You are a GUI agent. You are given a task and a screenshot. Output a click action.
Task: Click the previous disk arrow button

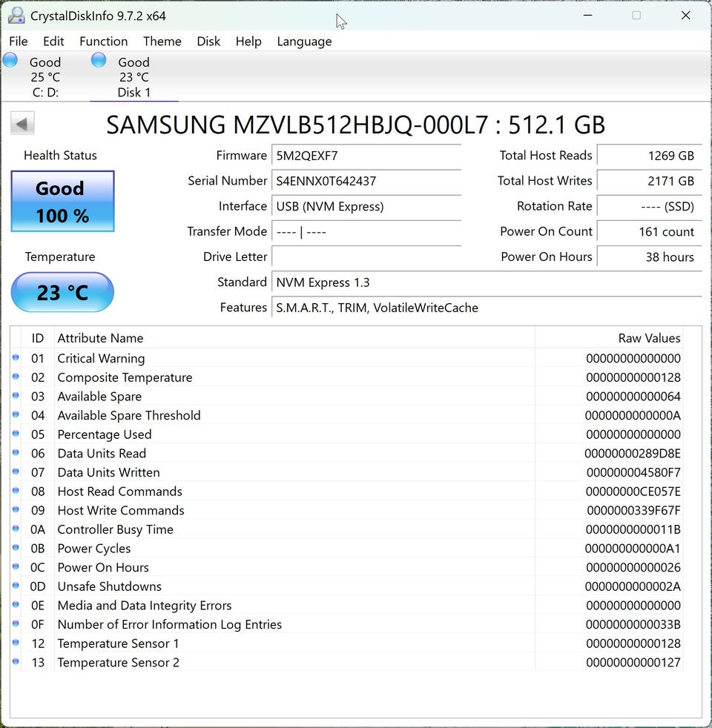pos(23,124)
